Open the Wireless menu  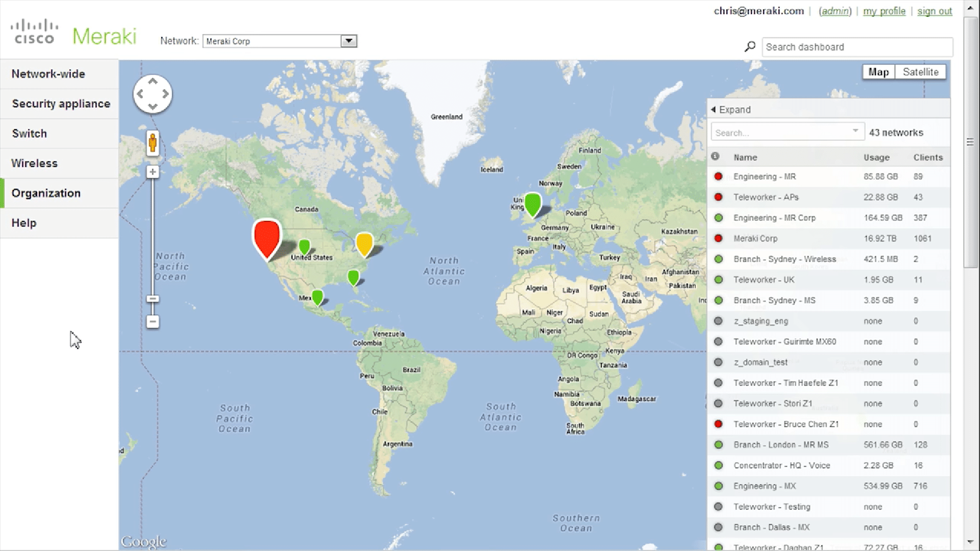pyautogui.click(x=60, y=163)
